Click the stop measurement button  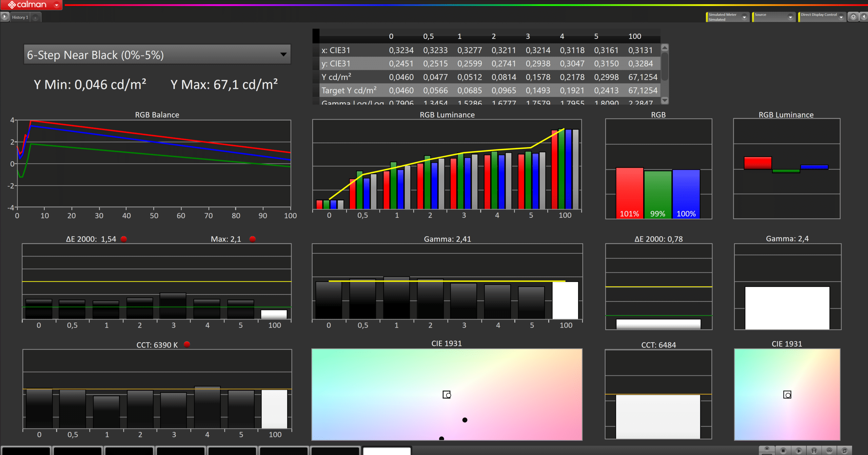point(783,451)
